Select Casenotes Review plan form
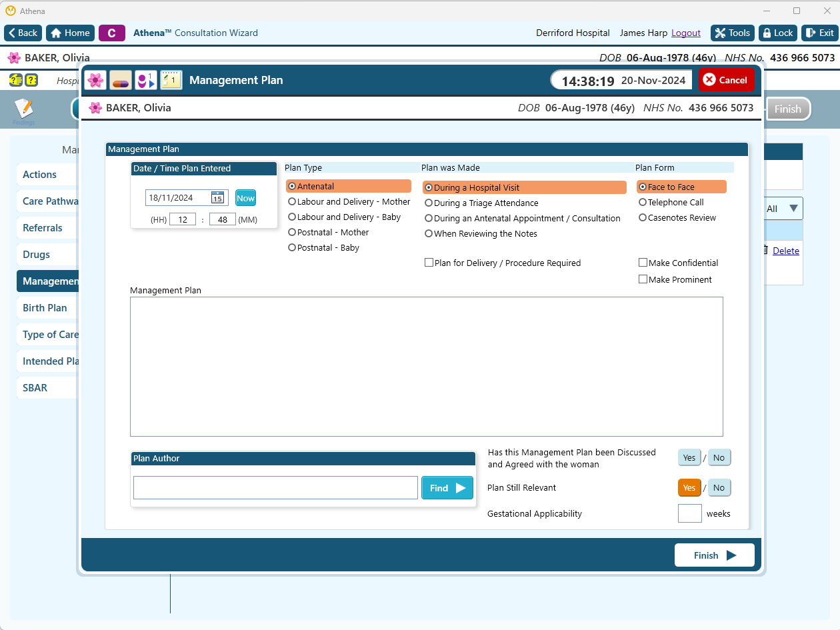This screenshot has width=840, height=630. click(677, 217)
